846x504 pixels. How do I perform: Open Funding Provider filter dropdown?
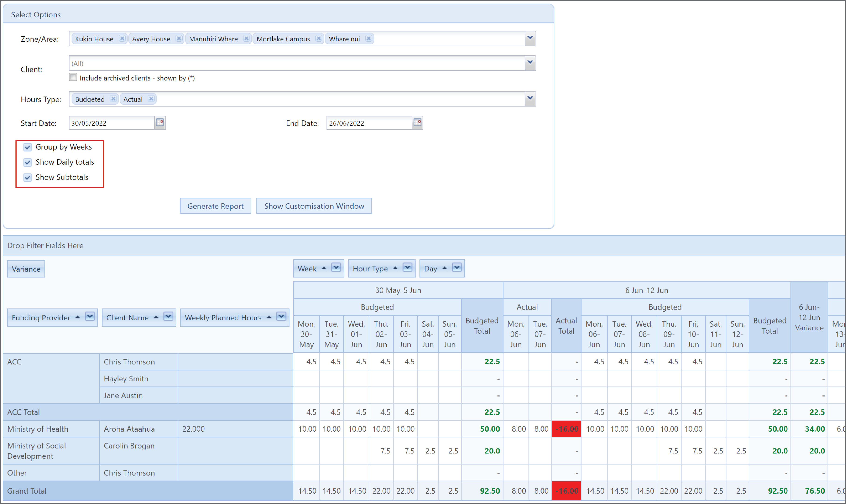pyautogui.click(x=90, y=317)
